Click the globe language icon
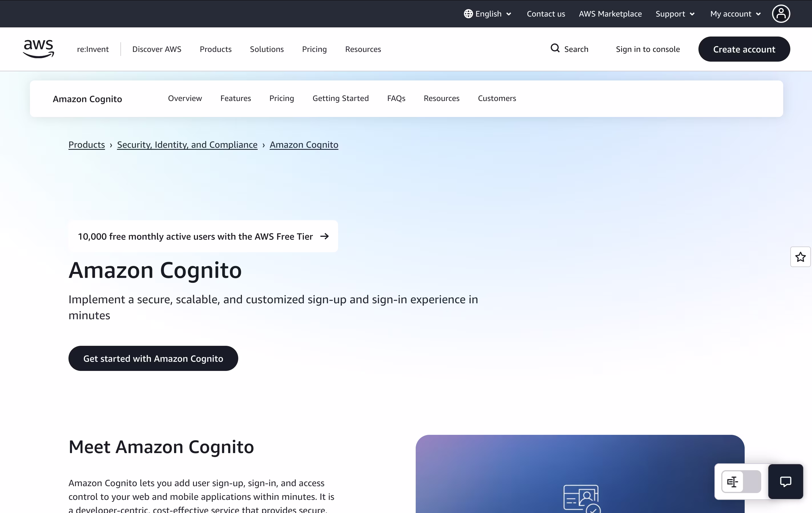812x513 pixels. (x=468, y=14)
